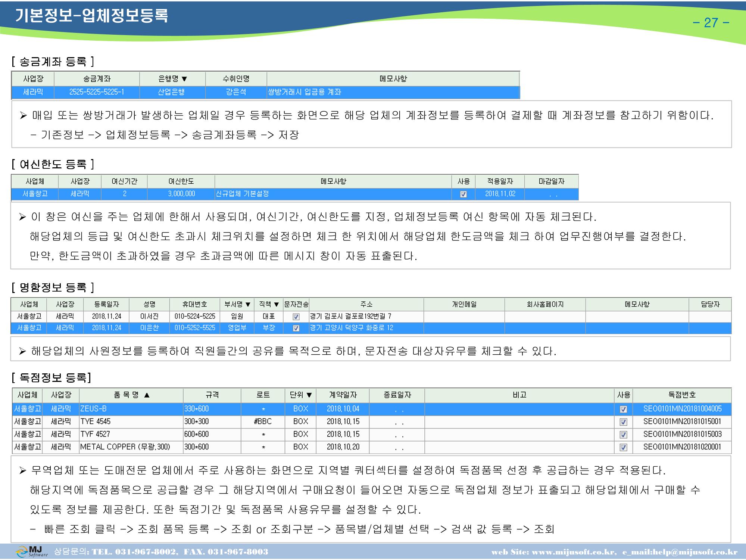Click 규격 column header in 독점정보
This screenshot has width=746, height=560.
click(212, 395)
